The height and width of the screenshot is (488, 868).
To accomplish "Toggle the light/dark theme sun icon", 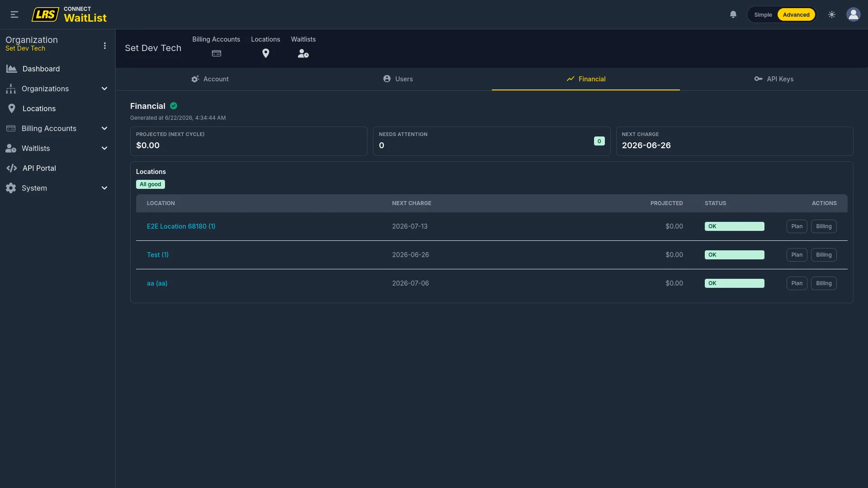I will point(832,14).
